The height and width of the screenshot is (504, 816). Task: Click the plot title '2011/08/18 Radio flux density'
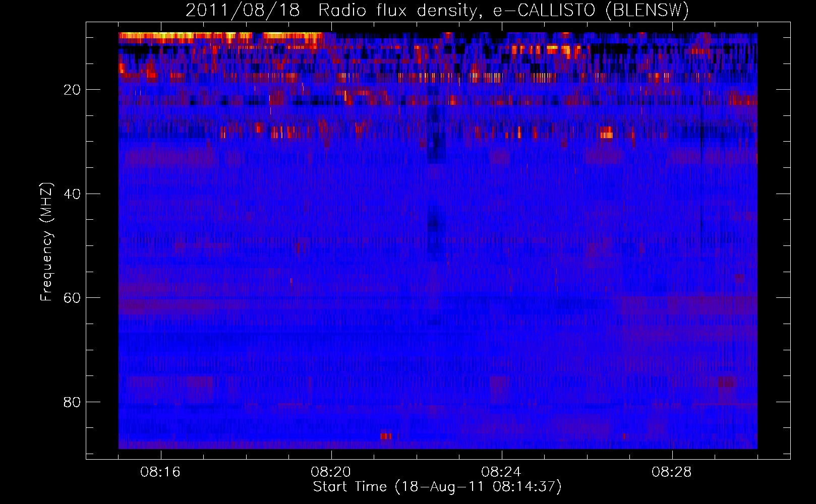point(437,10)
